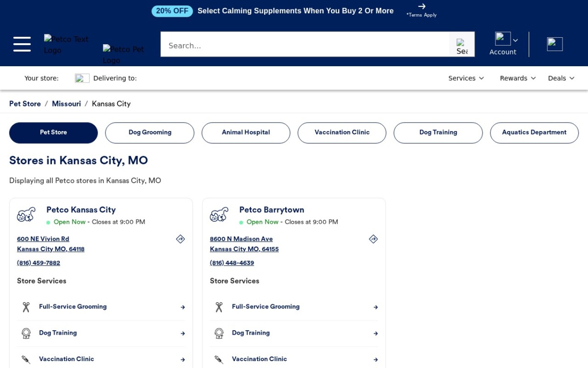Select the Dog Training filter tab
The width and height of the screenshot is (588, 368).
tap(438, 132)
